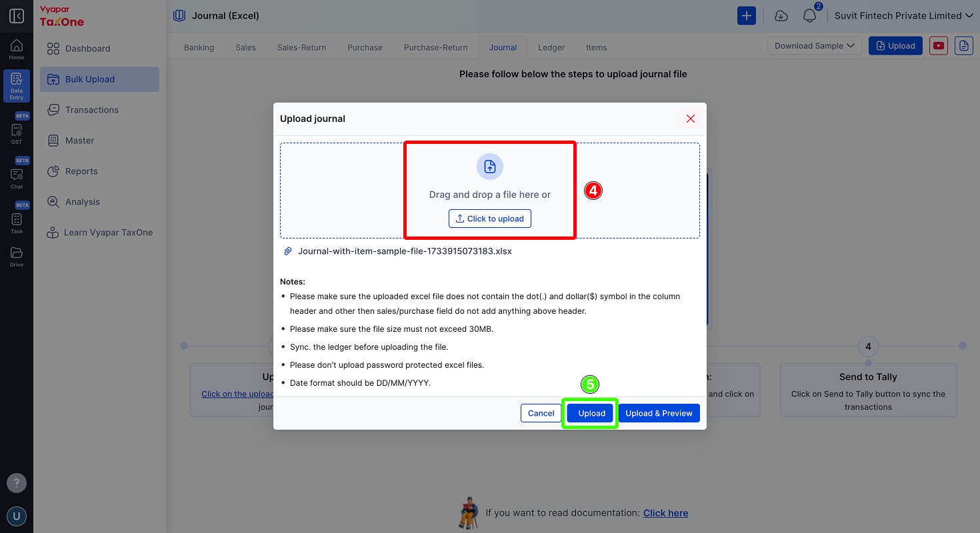The width and height of the screenshot is (980, 533).
Task: Collapse the sidebar with the panel icon
Action: tap(17, 16)
